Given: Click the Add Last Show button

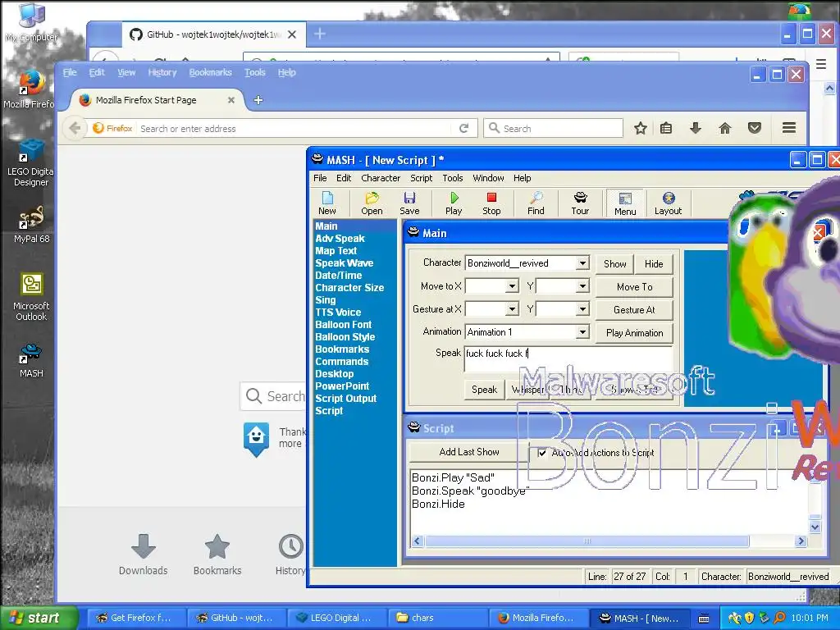Looking at the screenshot, I should coord(468,452).
